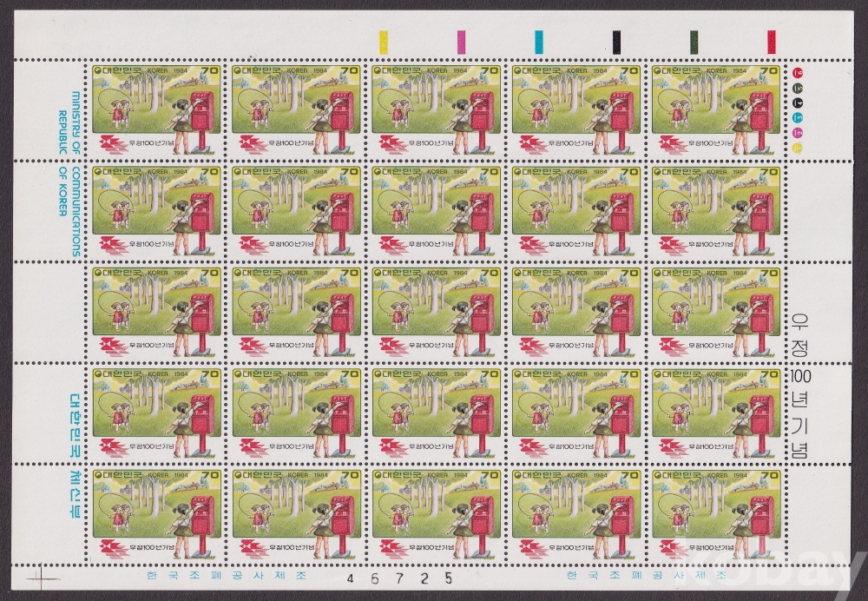Screen dimensions: 868x601
Task: Select the yellow numbered color dot
Action: tap(799, 148)
